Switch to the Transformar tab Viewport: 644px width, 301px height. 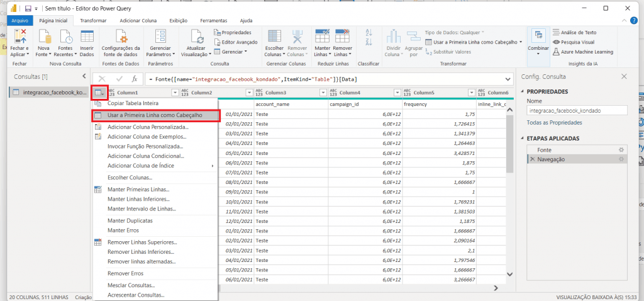coord(93,20)
